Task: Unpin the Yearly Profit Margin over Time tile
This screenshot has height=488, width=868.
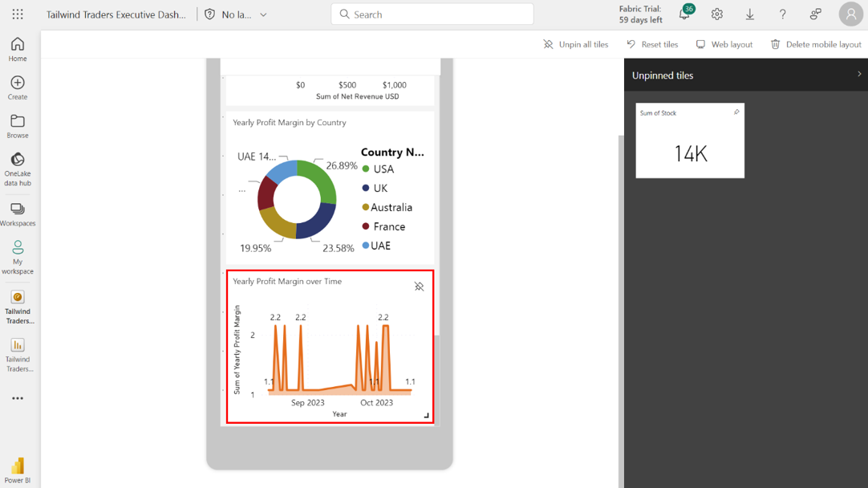Action: pyautogui.click(x=419, y=287)
